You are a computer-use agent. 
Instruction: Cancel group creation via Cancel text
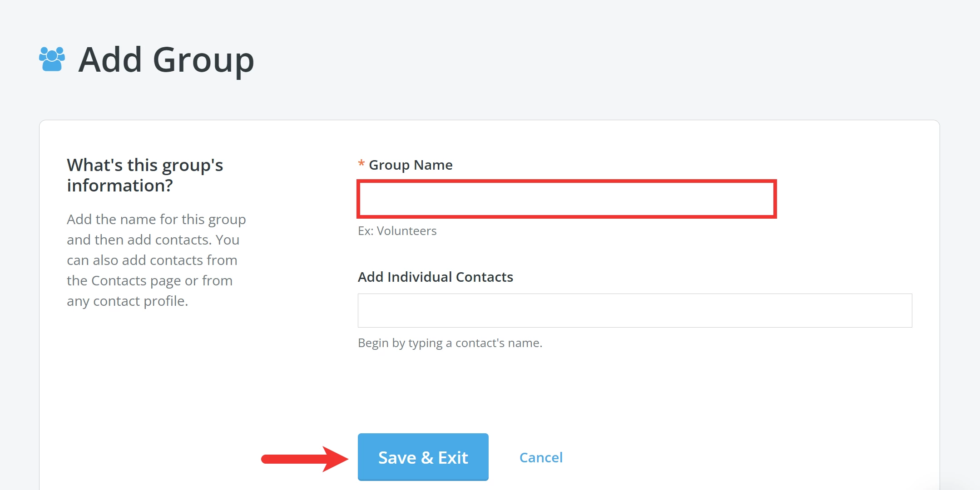click(540, 457)
